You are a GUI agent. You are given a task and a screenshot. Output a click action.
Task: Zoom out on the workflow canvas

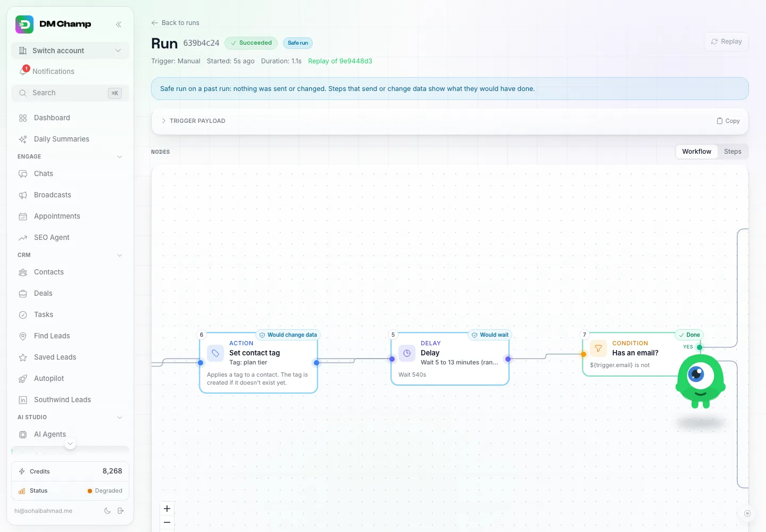coord(167,522)
